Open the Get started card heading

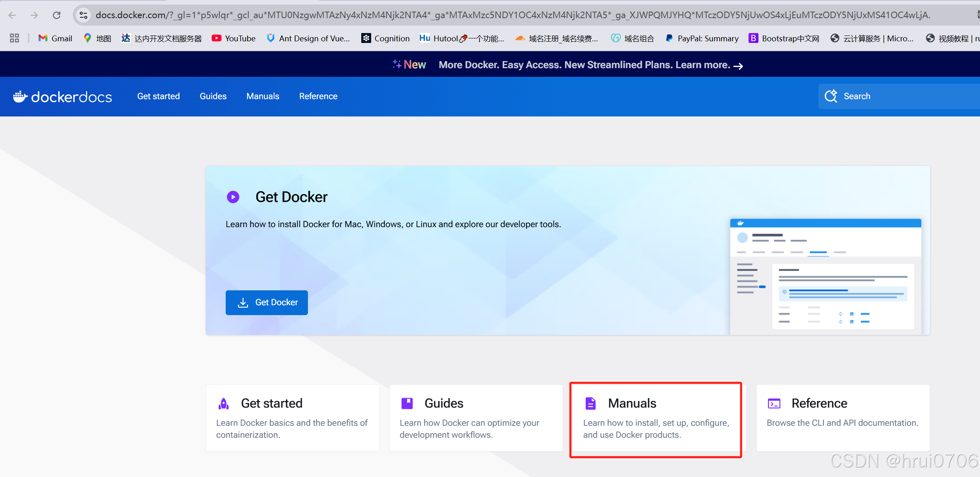tap(272, 403)
